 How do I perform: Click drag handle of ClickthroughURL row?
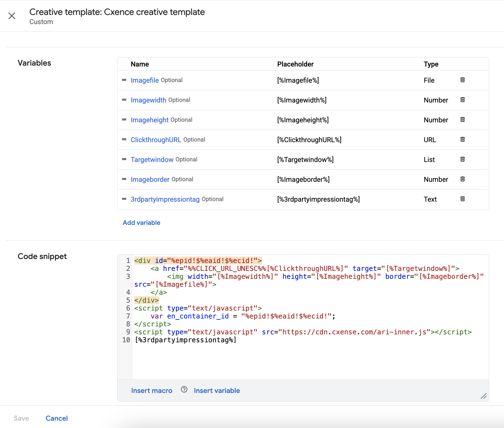pos(124,139)
